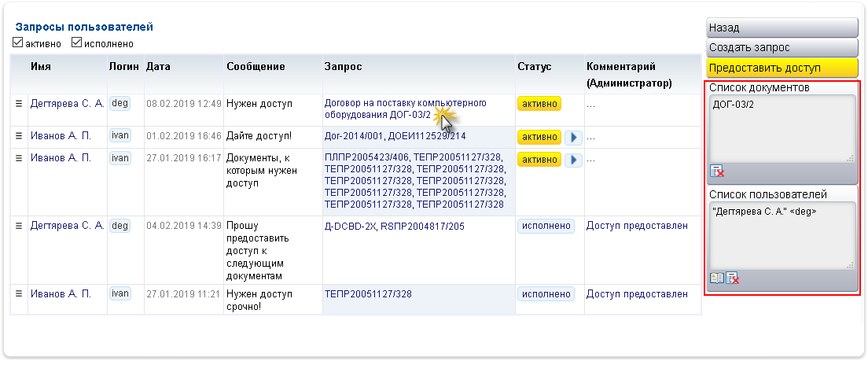Click the 'Список пользователей' text area
The width and height of the screenshot is (868, 365).
pos(781,234)
